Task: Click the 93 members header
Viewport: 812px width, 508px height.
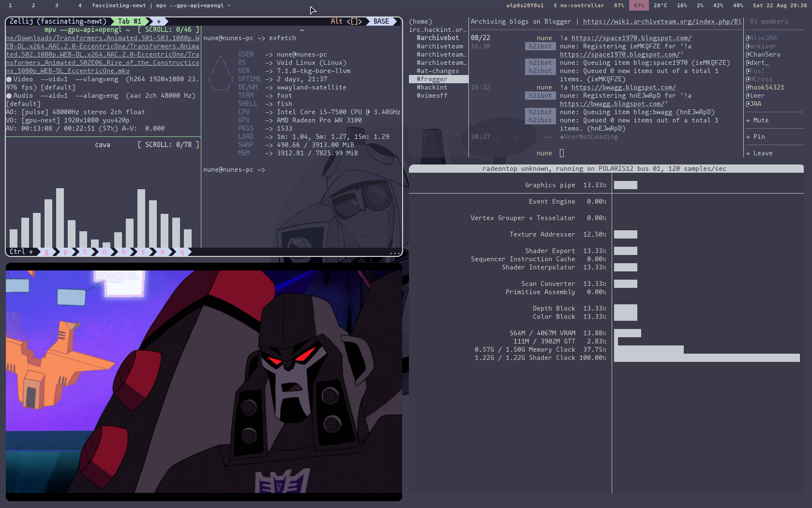Action: 769,22
